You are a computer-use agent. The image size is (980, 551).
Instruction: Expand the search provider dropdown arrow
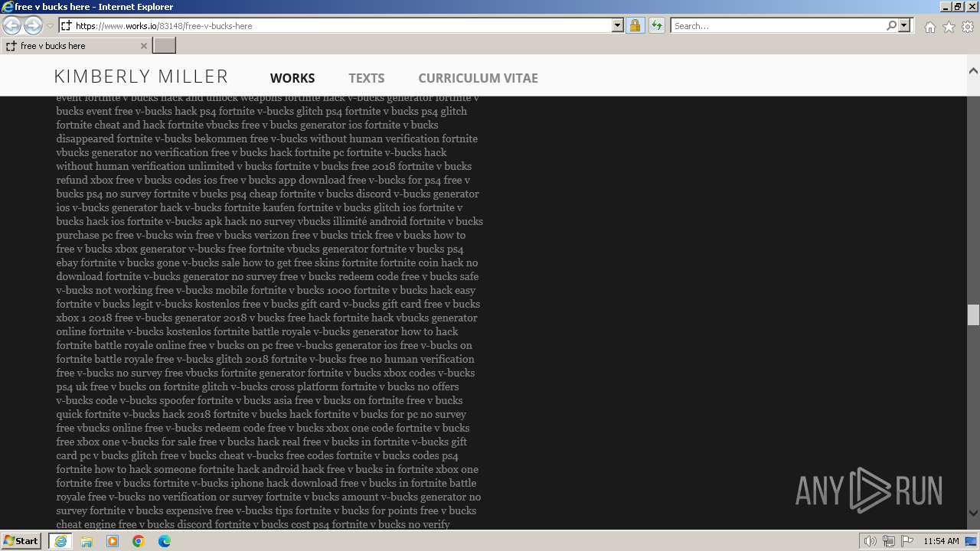coord(904,25)
